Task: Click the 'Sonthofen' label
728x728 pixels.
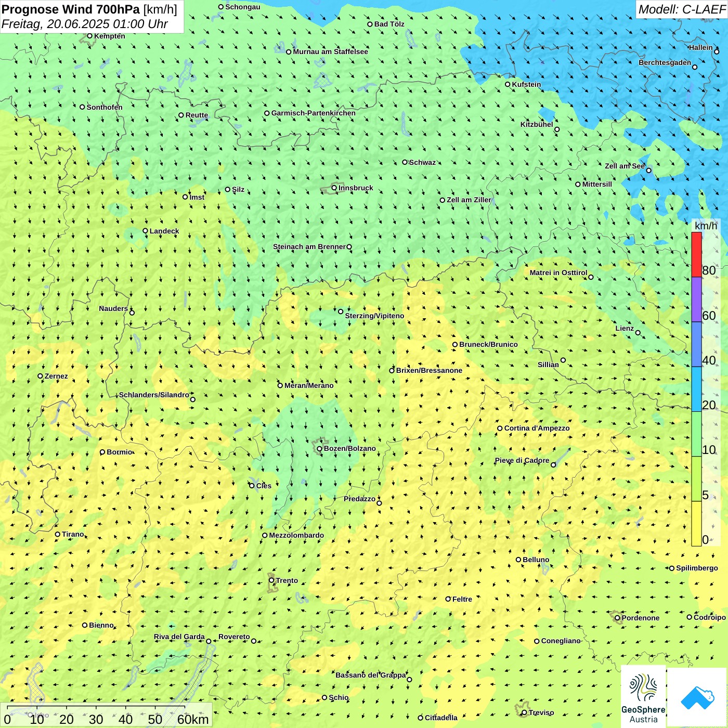Action: pos(105,107)
